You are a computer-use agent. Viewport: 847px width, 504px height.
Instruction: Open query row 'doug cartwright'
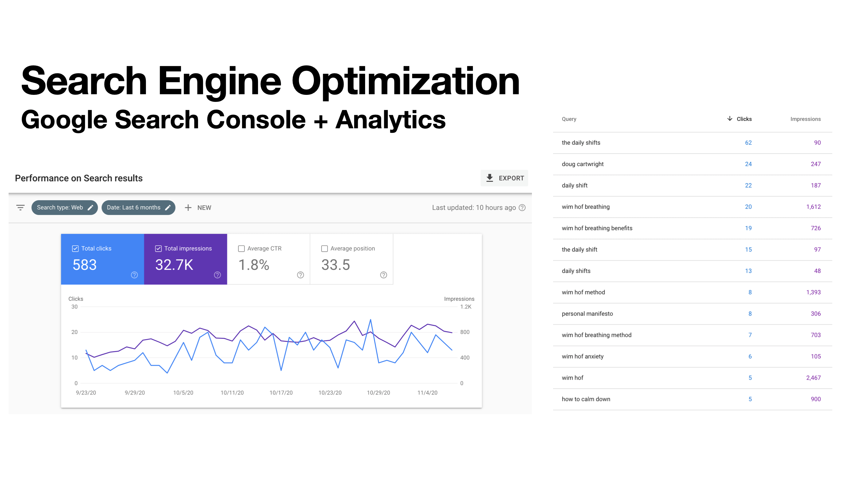point(693,164)
